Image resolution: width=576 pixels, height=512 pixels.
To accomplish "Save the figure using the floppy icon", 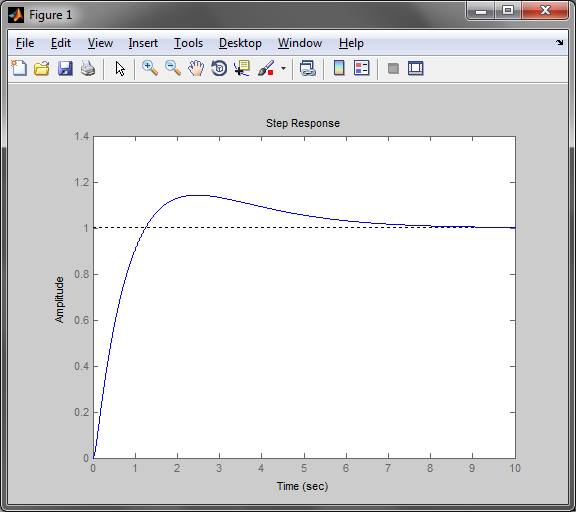I will click(x=65, y=68).
